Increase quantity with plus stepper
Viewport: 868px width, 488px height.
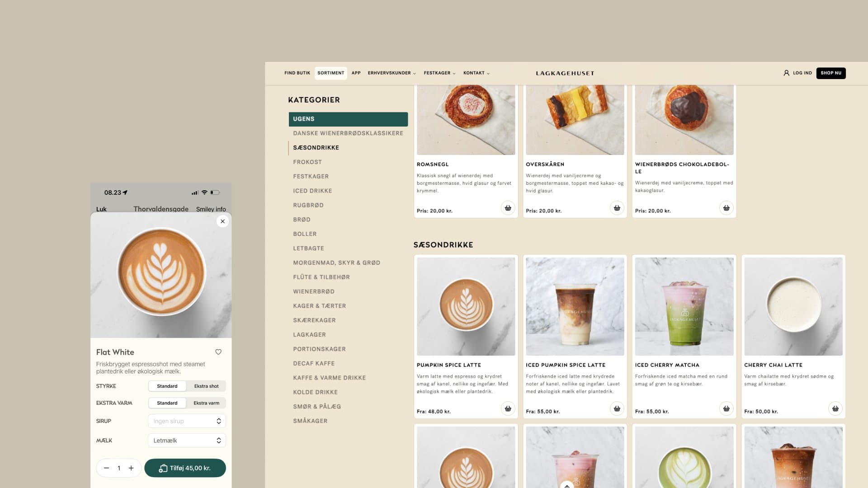(131, 468)
